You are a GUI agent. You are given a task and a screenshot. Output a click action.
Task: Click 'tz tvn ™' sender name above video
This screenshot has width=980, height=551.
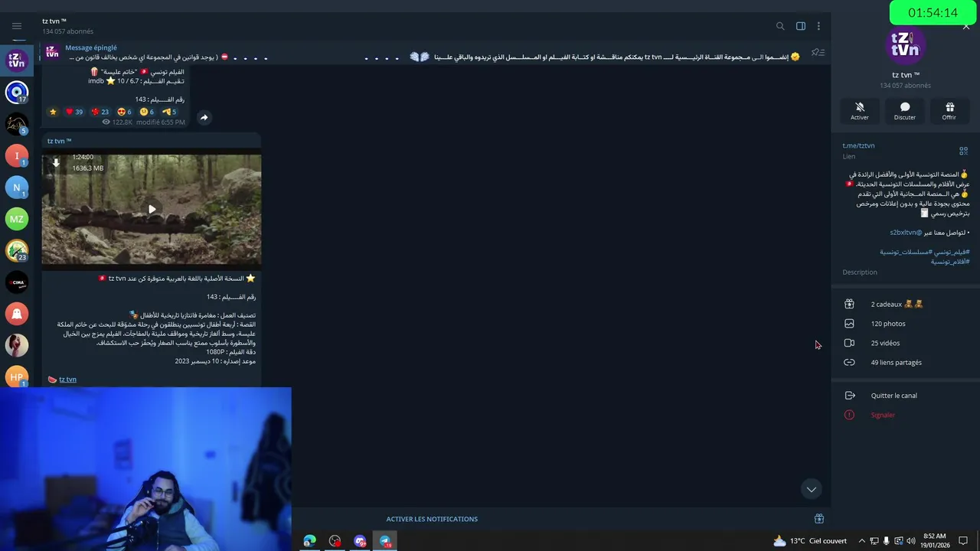59,141
